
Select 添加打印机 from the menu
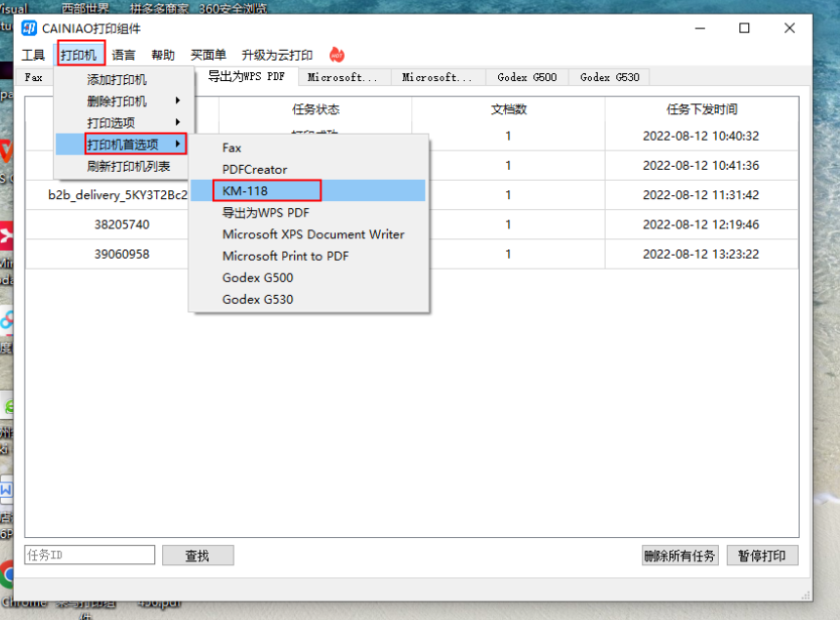117,79
